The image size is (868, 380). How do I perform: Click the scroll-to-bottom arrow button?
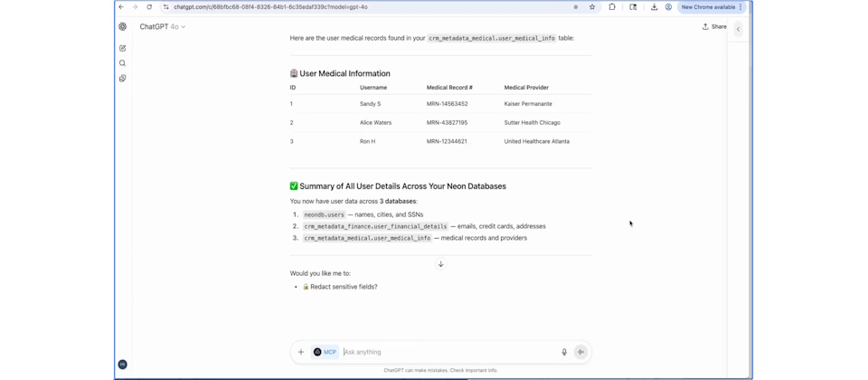[x=441, y=264]
